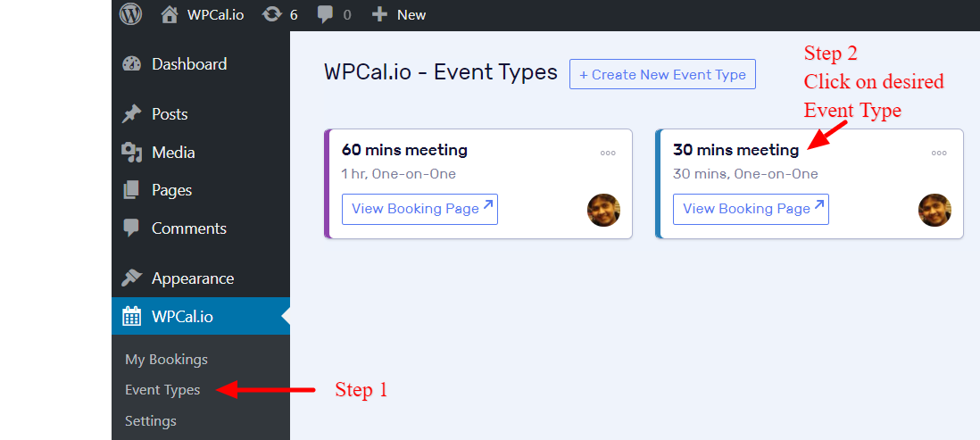Click Create New Event Type button

[x=662, y=74]
